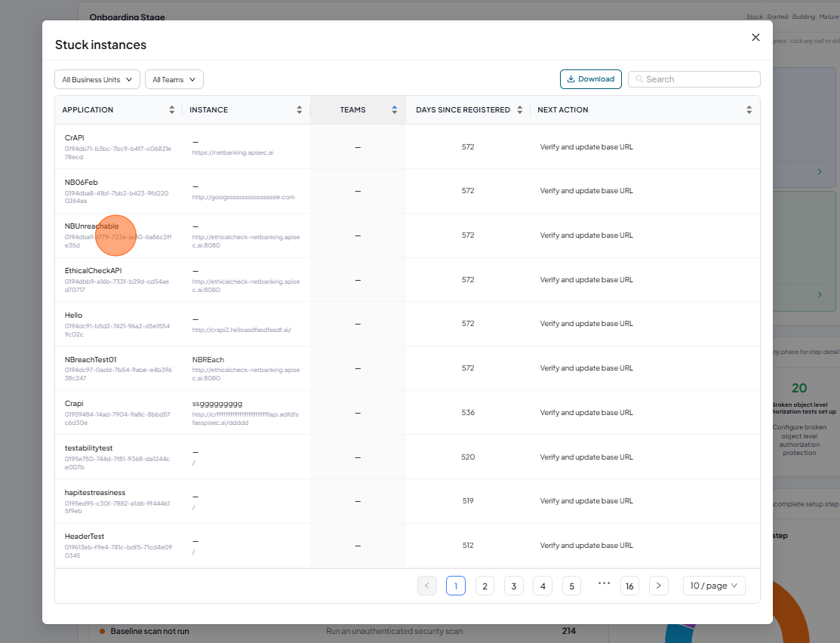
Task: Close the Stuck instances dialog
Action: point(755,37)
